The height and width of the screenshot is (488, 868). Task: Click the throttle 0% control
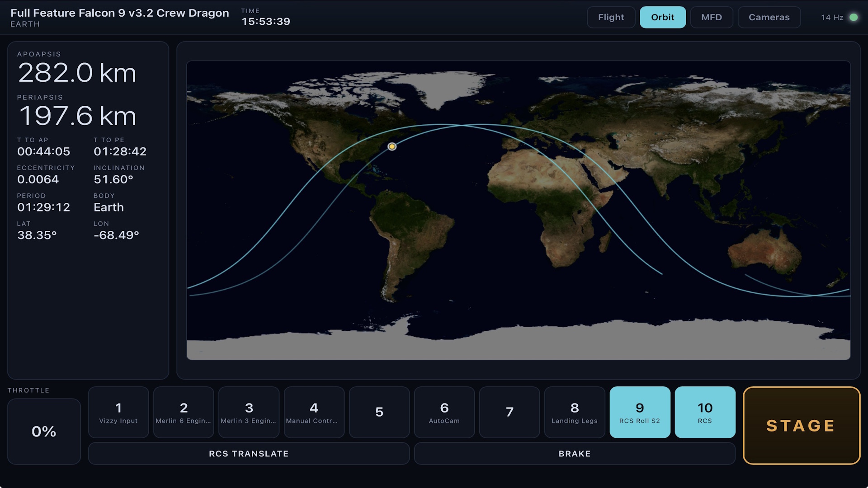click(44, 432)
